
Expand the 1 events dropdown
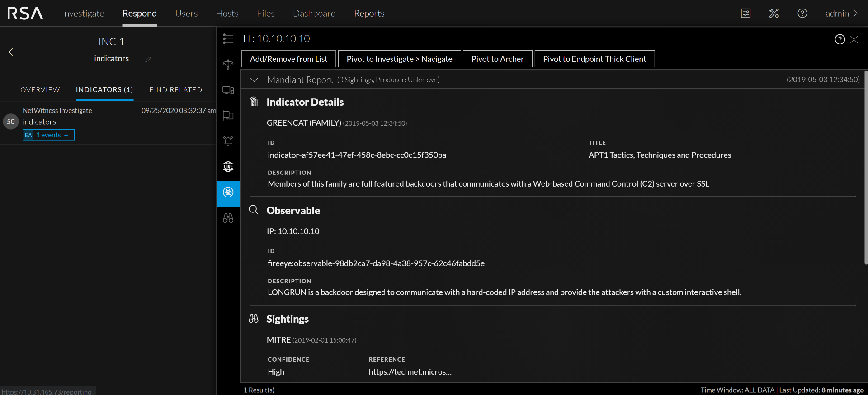52,135
